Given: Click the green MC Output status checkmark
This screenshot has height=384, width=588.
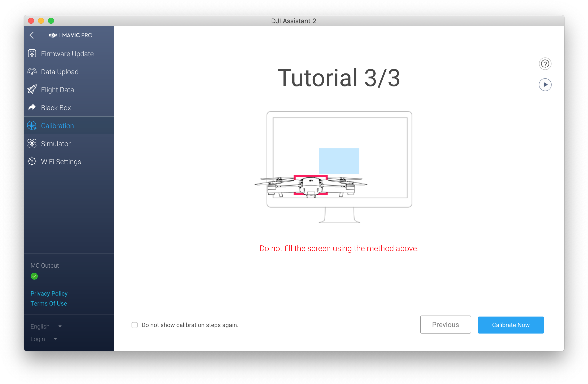Looking at the screenshot, I should pyautogui.click(x=34, y=276).
